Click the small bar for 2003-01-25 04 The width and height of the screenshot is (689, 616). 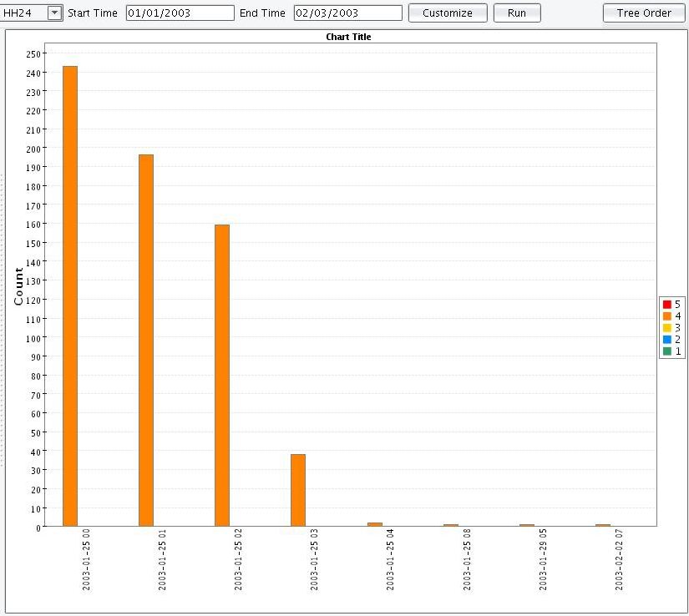374,524
